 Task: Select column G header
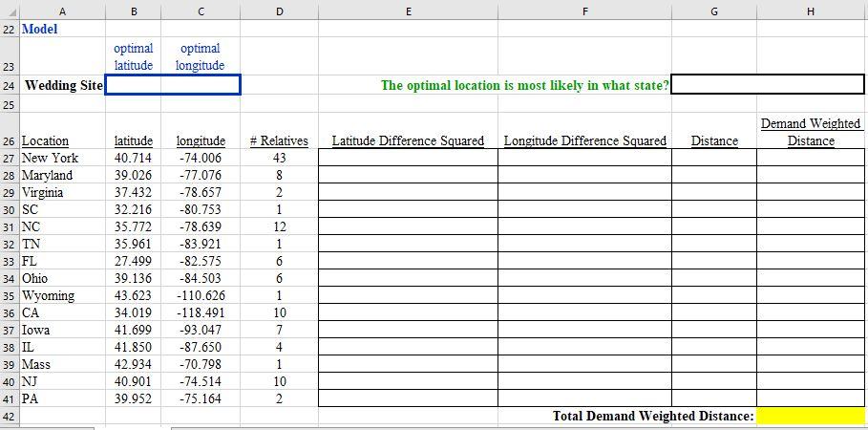714,11
